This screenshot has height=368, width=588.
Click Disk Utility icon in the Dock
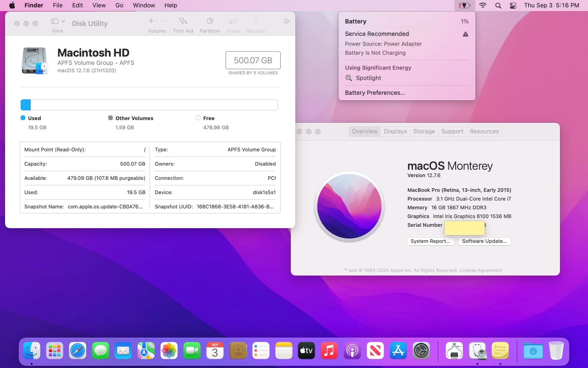(x=477, y=351)
